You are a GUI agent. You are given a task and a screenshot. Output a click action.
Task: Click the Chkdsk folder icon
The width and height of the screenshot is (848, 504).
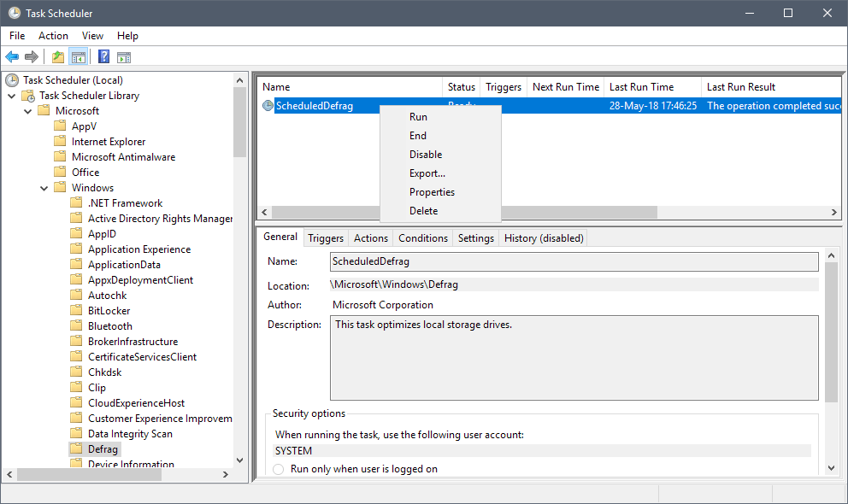pos(76,372)
